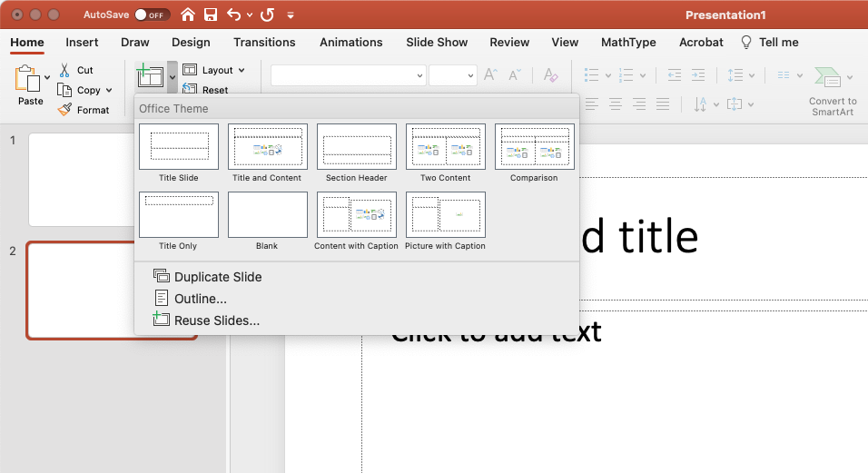868x473 pixels.
Task: Click the Reset button in ribbon
Action: [214, 90]
